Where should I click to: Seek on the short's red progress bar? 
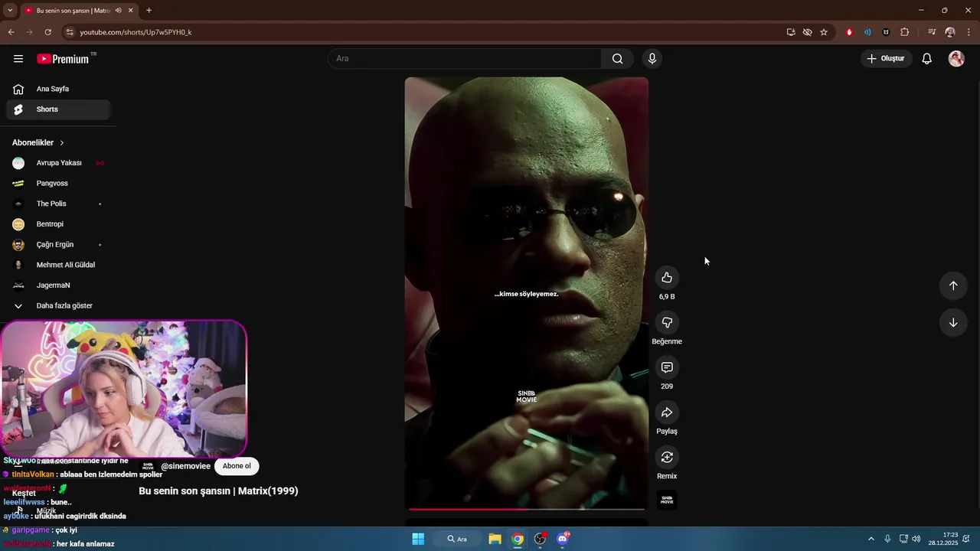click(527, 509)
